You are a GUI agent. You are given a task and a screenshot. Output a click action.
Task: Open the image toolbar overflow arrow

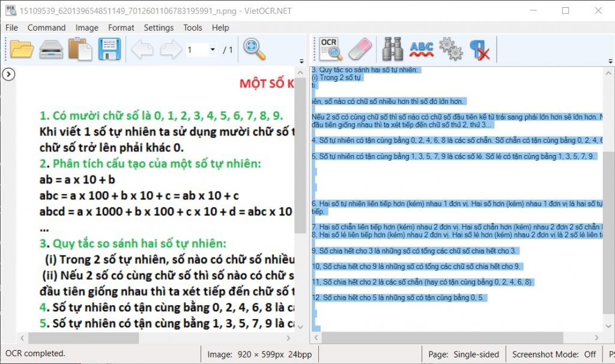301,61
